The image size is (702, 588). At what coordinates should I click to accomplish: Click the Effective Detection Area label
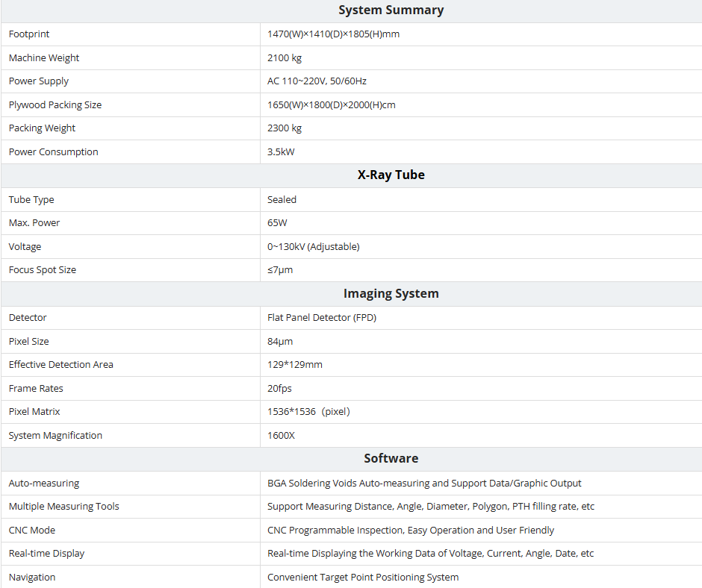tap(61, 365)
